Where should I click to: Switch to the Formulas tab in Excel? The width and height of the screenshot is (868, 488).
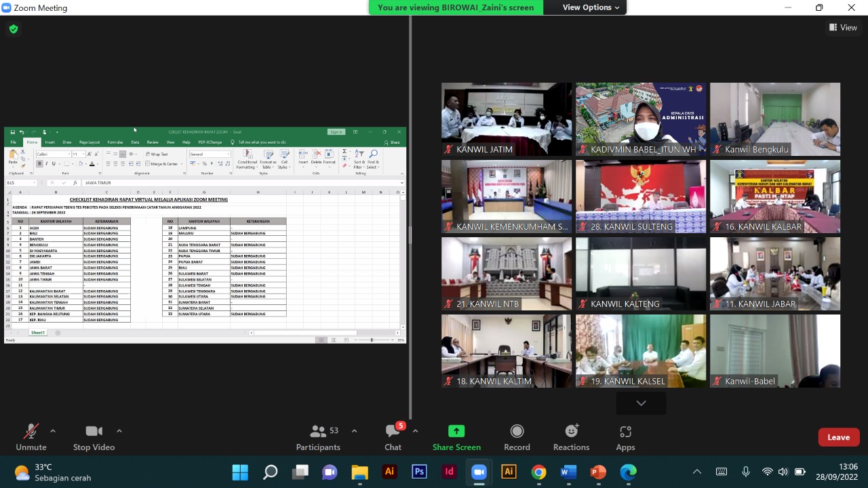(115, 142)
